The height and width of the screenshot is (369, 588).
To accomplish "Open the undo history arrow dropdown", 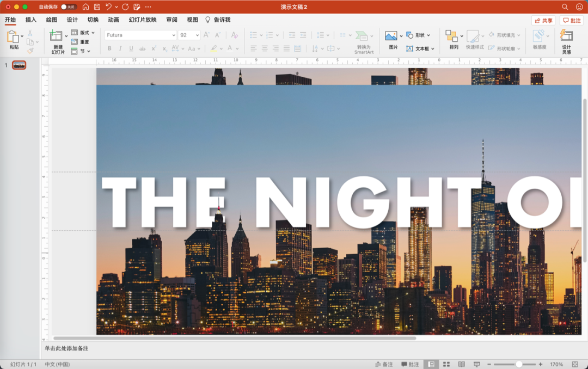I will pyautogui.click(x=117, y=7).
